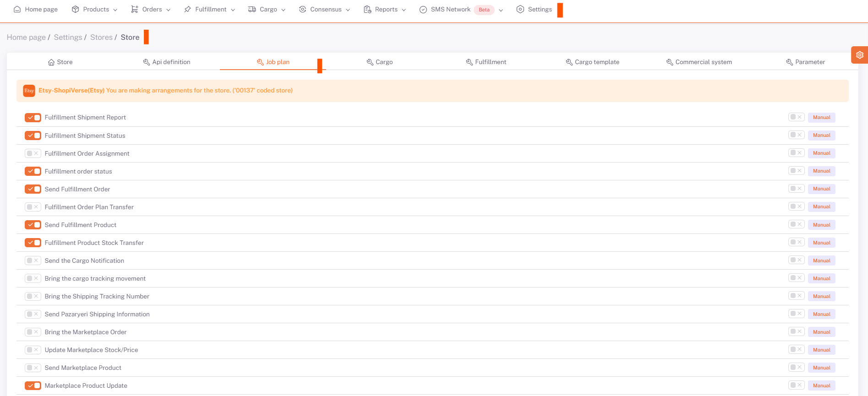Expand the Orders menu chevron

(x=169, y=10)
